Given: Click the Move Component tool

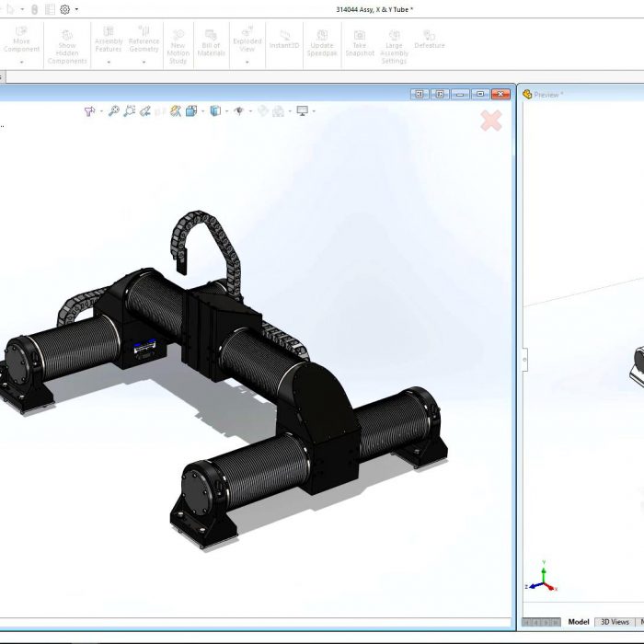Looking at the screenshot, I should point(21,40).
